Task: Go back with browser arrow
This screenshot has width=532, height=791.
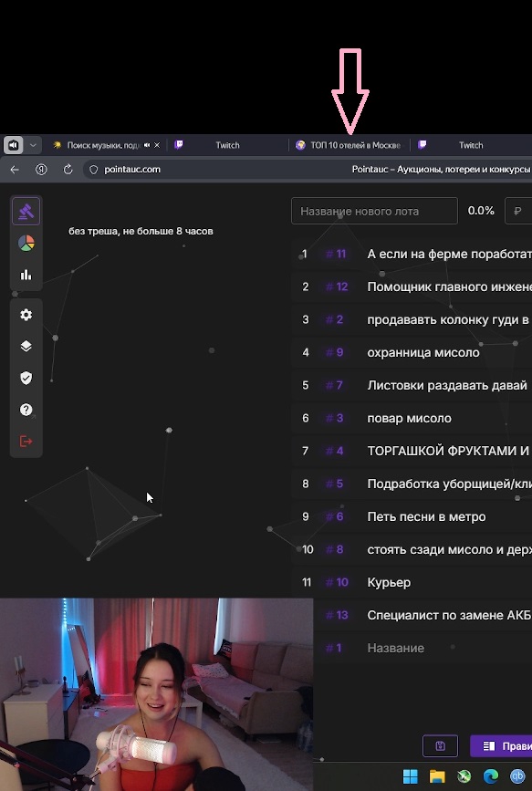Action: pyautogui.click(x=15, y=170)
